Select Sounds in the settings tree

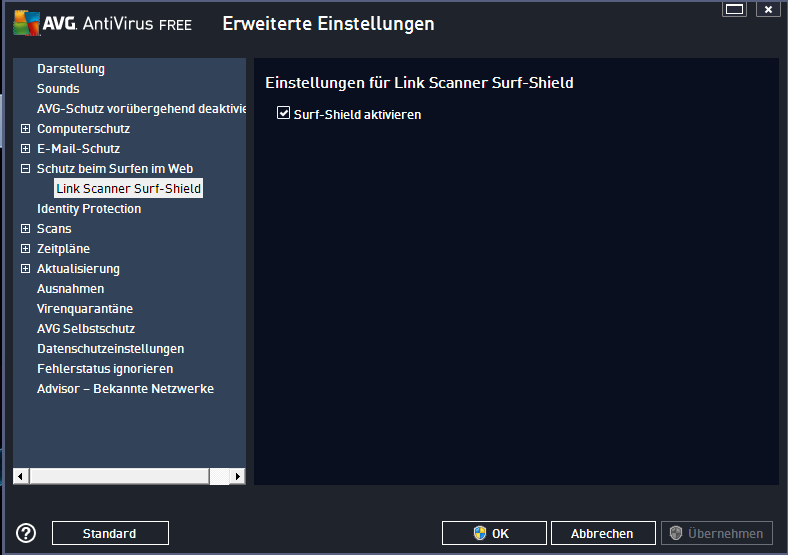(x=58, y=88)
